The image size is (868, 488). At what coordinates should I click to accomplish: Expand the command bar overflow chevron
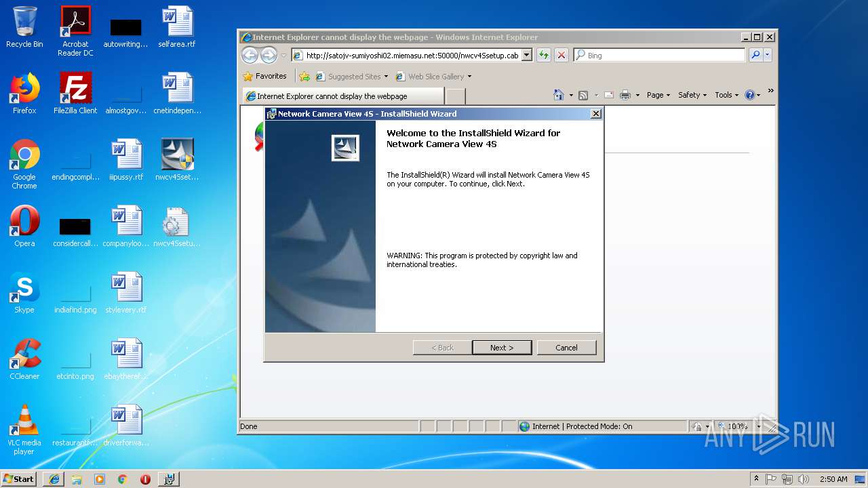tap(770, 91)
